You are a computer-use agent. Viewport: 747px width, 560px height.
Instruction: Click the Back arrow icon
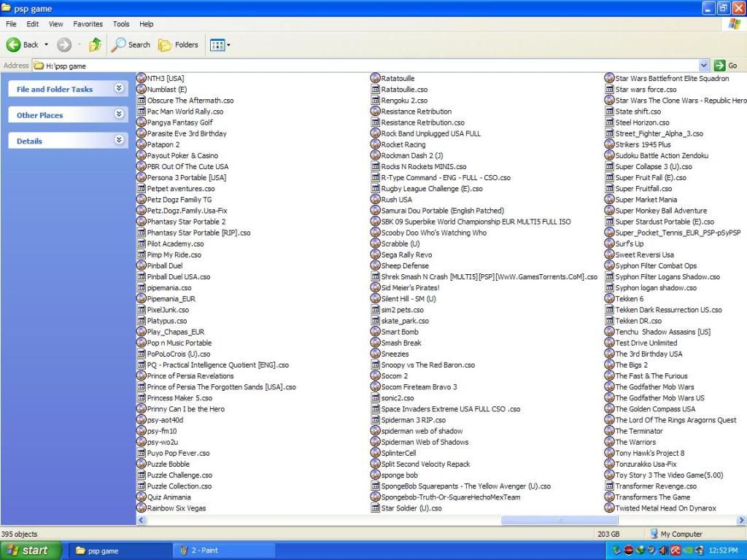coord(13,44)
